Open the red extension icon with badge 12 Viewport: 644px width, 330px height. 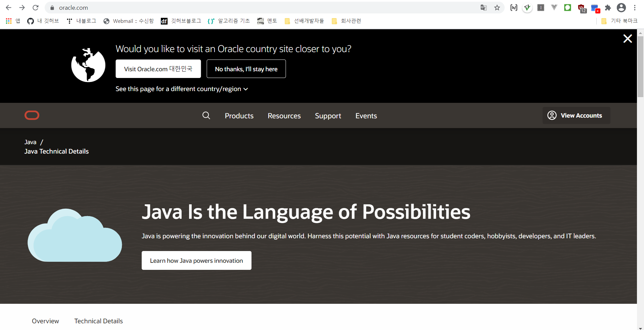pyautogui.click(x=582, y=8)
